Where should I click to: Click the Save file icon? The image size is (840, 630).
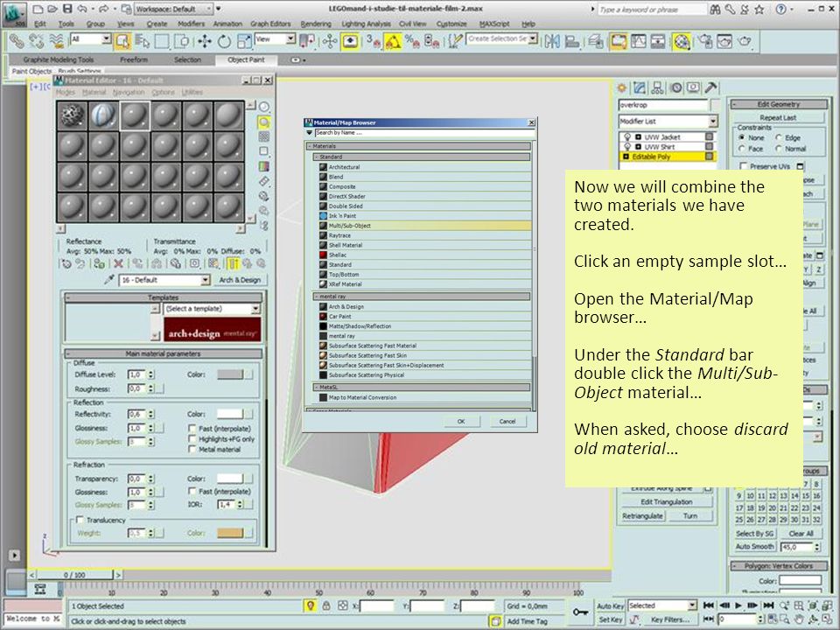coord(67,9)
